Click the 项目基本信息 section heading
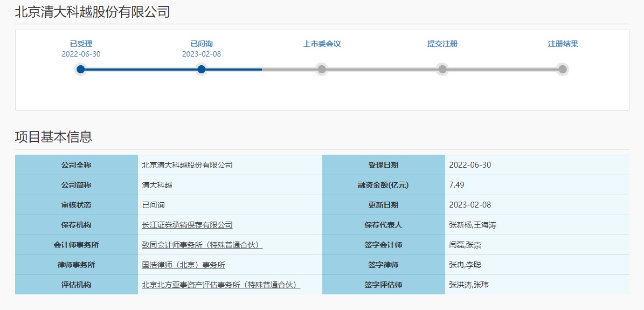Viewport: 644px width, 310px height. [x=54, y=137]
